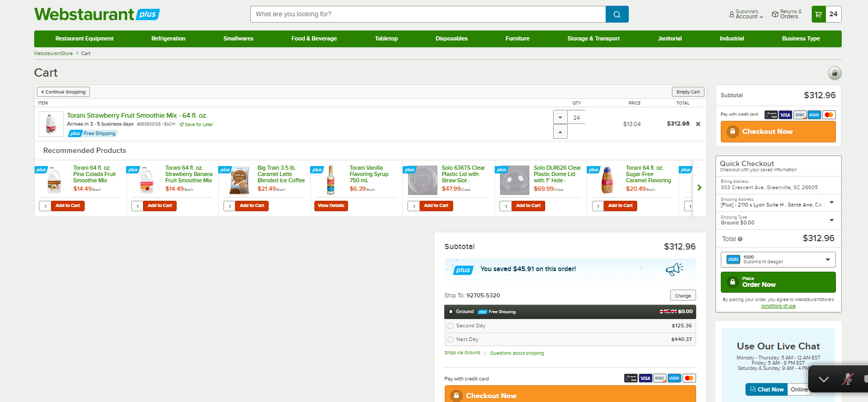The image size is (868, 402).
Task: Decrease quantity with the down arrow stepper
Action: (x=560, y=118)
